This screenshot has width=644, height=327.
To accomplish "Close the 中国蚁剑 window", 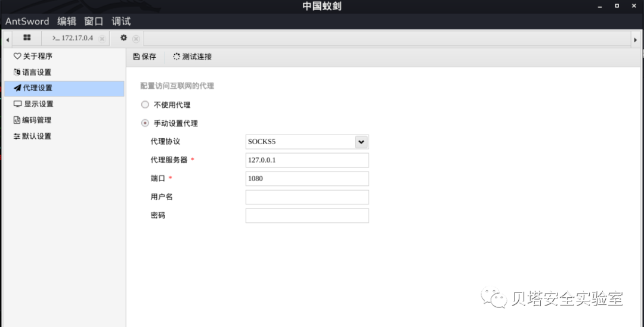I will point(635,6).
